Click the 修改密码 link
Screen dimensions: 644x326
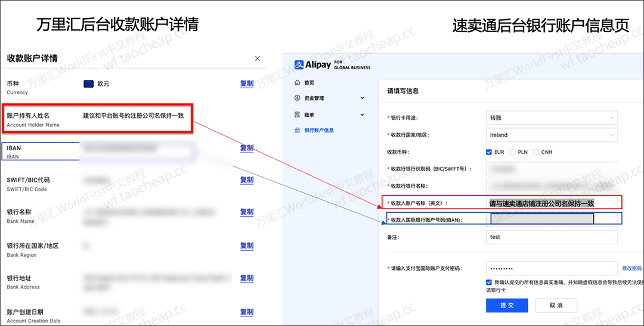click(631, 269)
